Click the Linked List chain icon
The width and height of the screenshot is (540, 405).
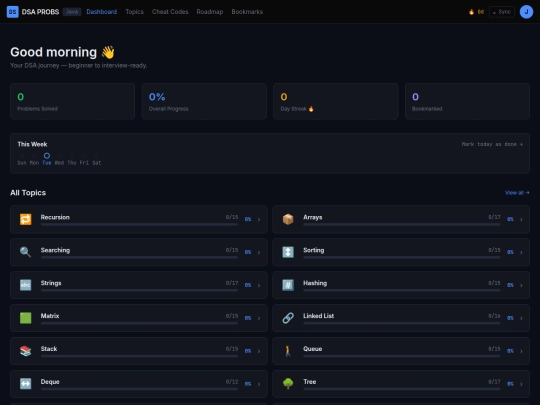click(288, 318)
